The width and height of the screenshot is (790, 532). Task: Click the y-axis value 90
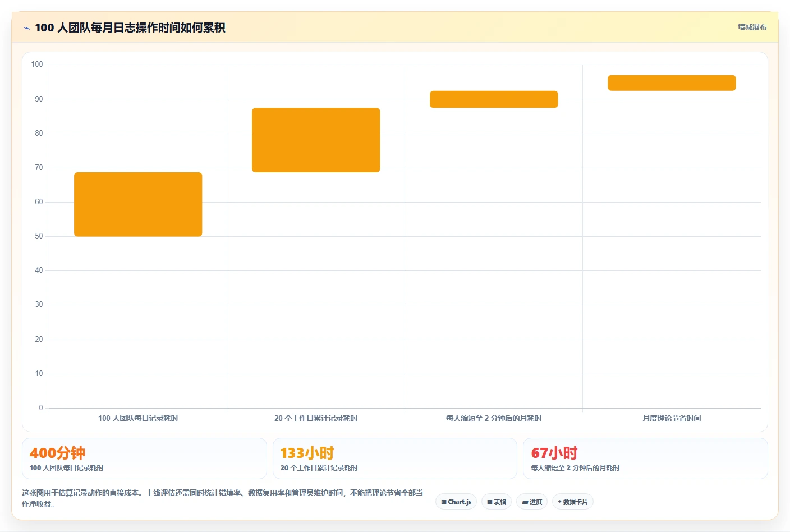point(39,99)
